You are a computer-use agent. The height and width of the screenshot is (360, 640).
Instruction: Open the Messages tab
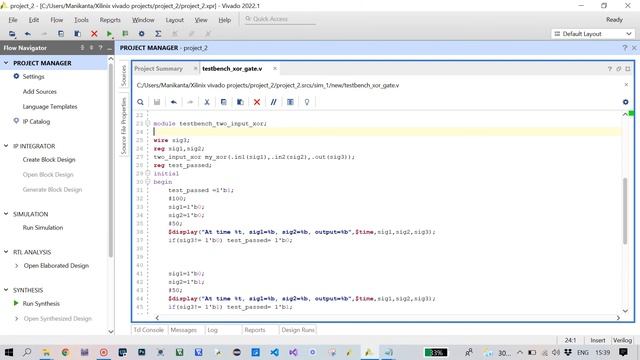click(x=184, y=330)
